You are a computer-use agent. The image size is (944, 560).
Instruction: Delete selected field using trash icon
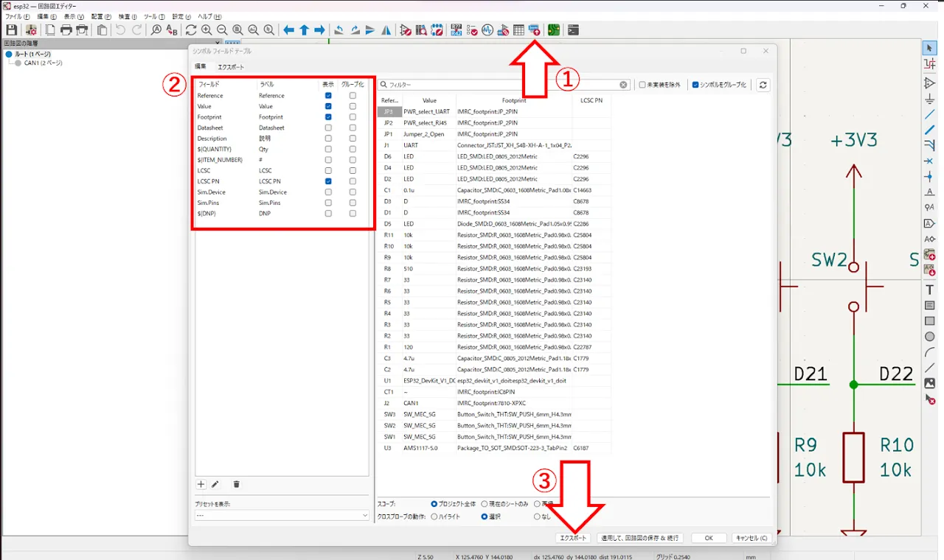[236, 484]
